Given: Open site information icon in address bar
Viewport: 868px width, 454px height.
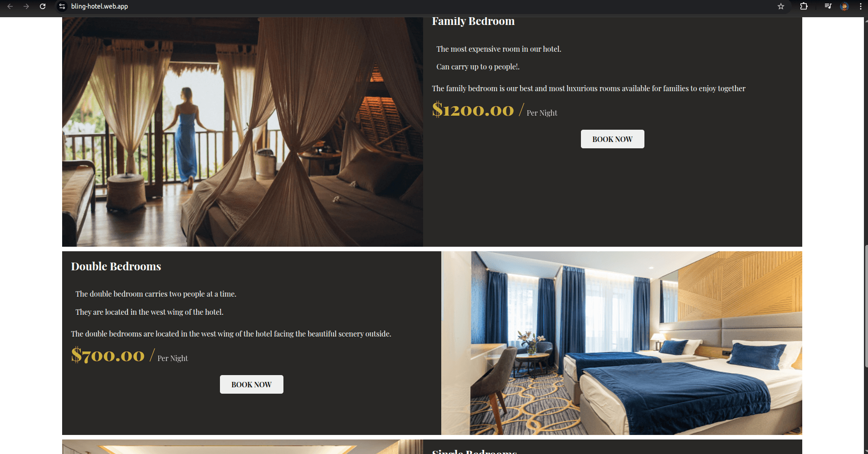Looking at the screenshot, I should click(63, 6).
